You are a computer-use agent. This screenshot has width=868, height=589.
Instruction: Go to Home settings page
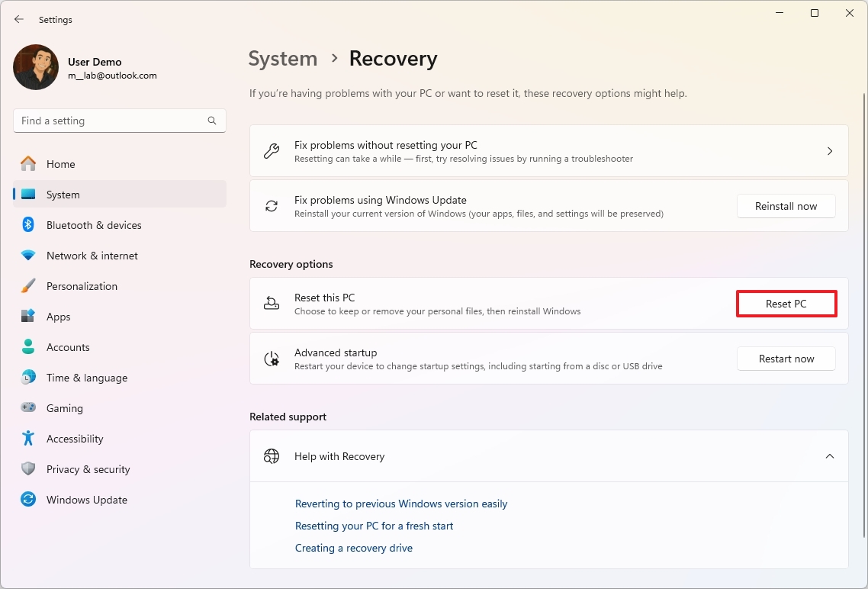pos(120,164)
